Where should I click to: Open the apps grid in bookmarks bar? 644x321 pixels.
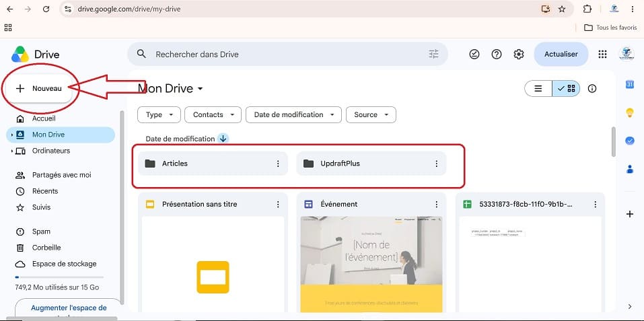tap(8, 28)
